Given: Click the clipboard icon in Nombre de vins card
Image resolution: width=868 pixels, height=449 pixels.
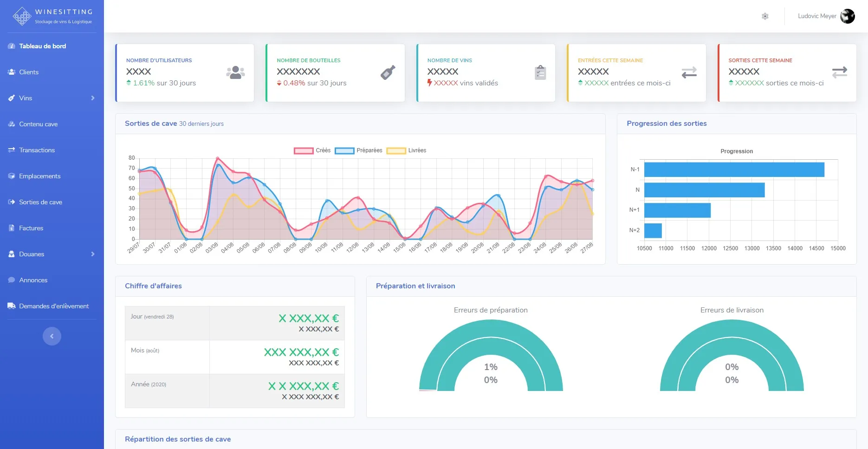Looking at the screenshot, I should 540,72.
